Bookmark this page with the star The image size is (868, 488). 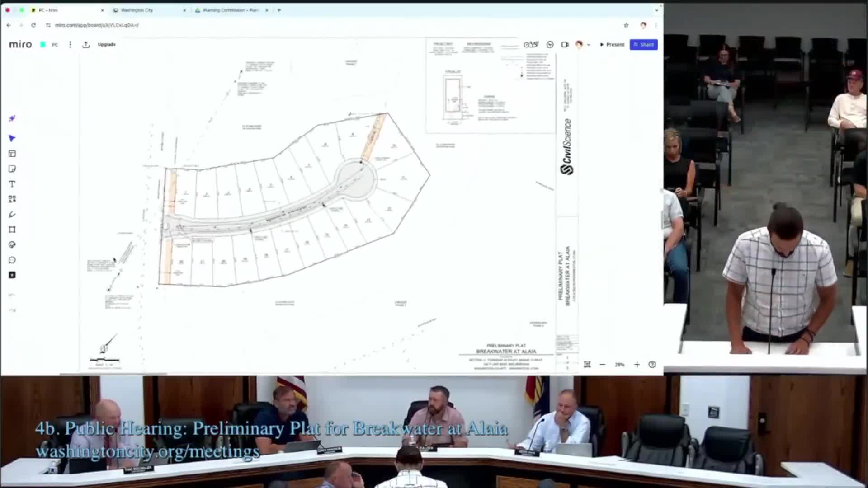click(x=626, y=25)
